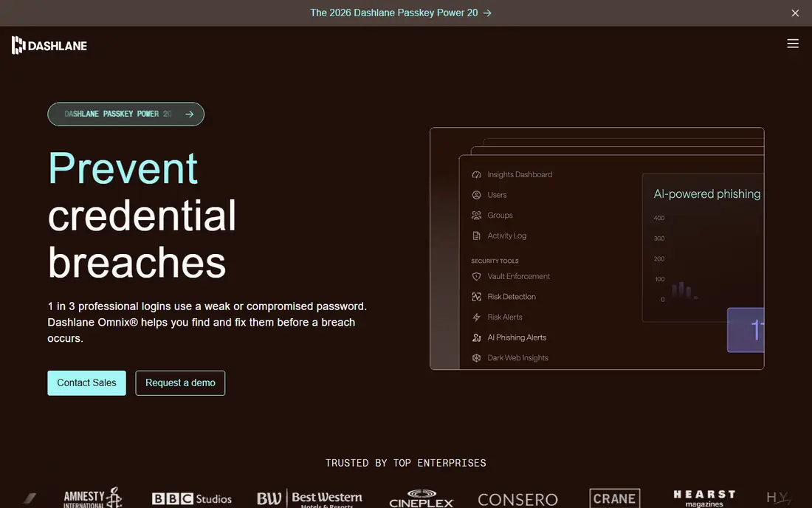The image size is (812, 508).
Task: Select the Dark Web Insights icon
Action: 476,358
